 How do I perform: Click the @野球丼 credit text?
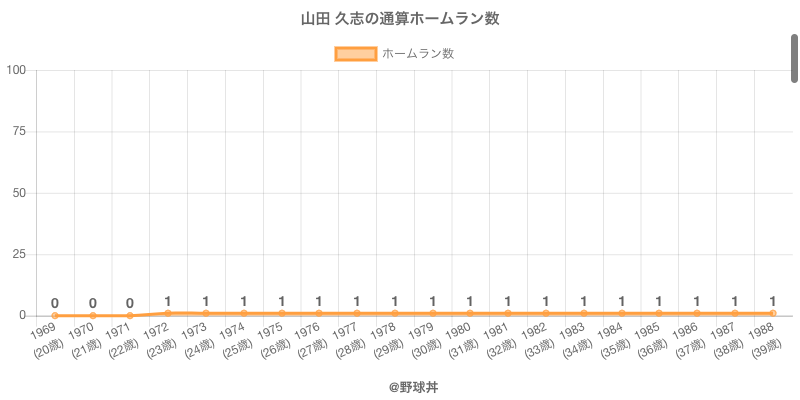coord(400,384)
